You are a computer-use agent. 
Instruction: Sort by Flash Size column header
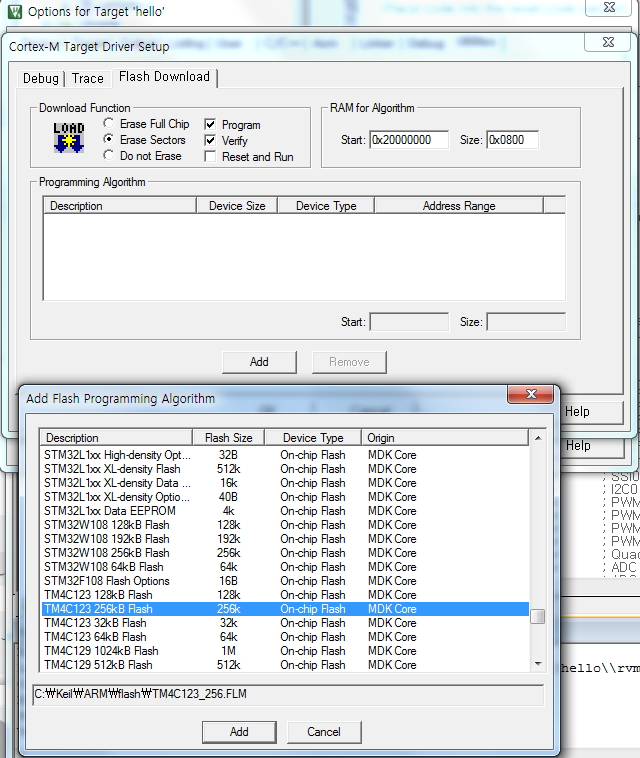point(229,437)
